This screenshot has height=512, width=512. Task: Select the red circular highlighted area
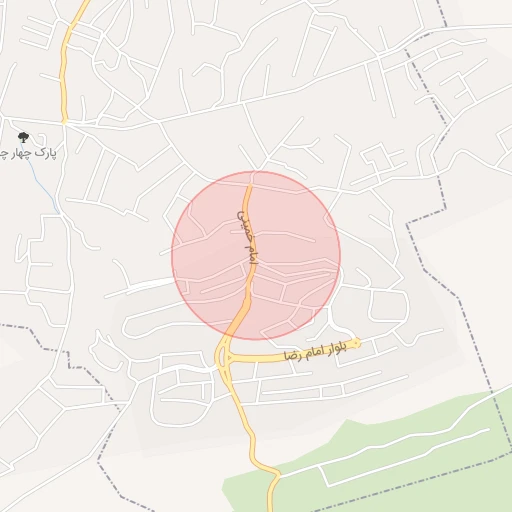pyautogui.click(x=256, y=255)
